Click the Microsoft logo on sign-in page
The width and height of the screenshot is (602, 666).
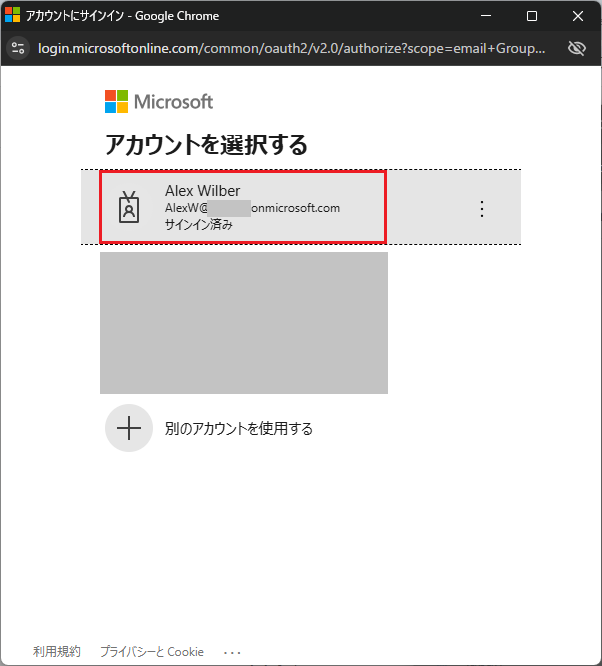(x=159, y=102)
